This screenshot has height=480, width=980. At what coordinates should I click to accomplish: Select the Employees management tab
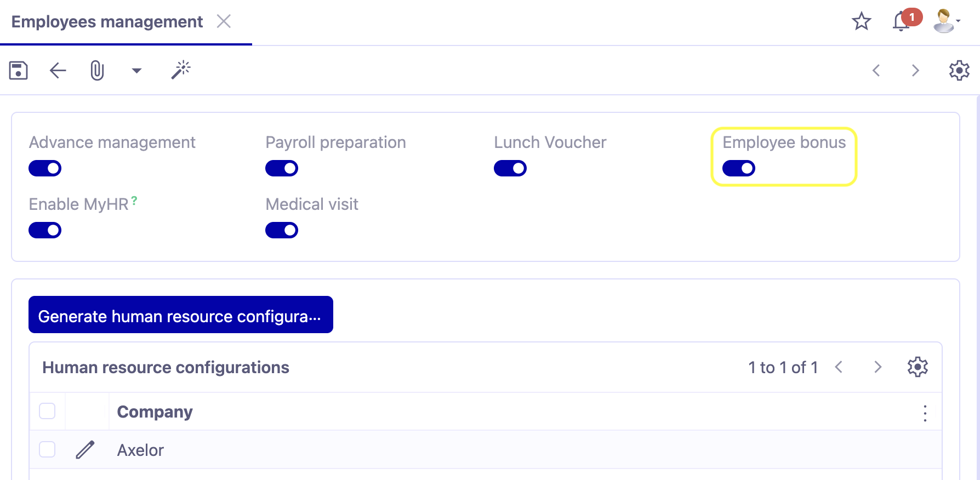click(107, 22)
